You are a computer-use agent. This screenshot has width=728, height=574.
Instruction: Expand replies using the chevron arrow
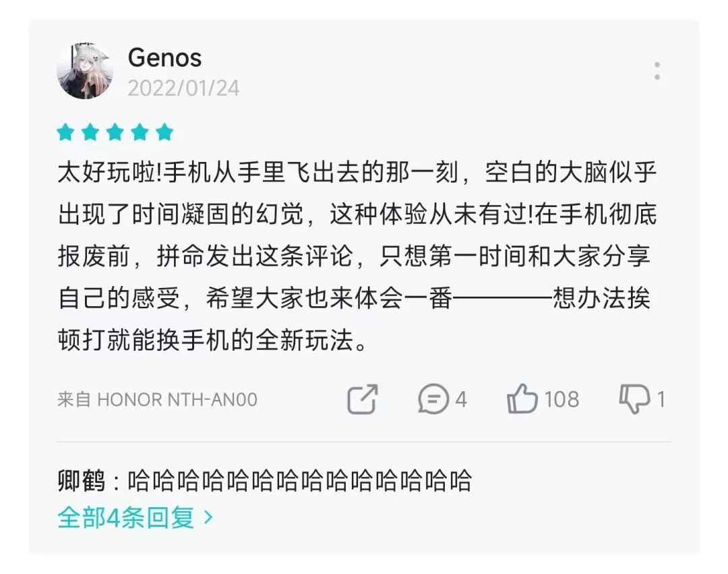208,518
